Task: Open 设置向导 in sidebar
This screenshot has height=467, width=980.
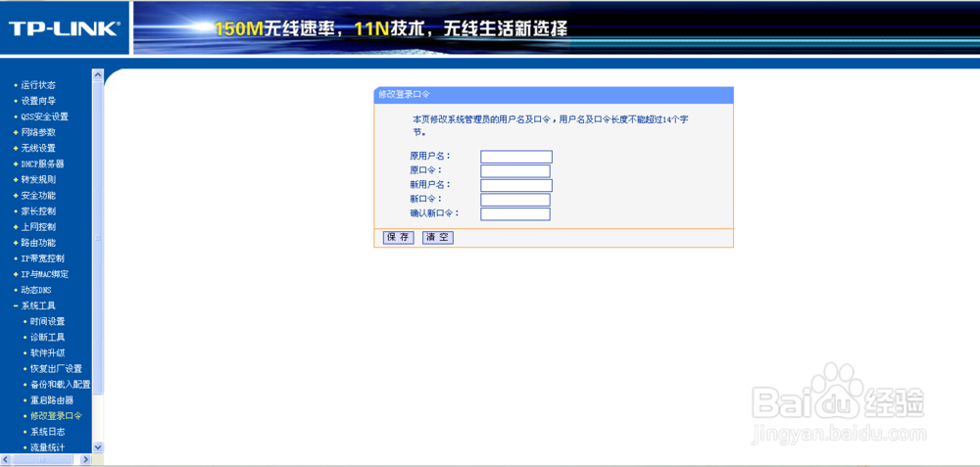Action: tap(38, 101)
